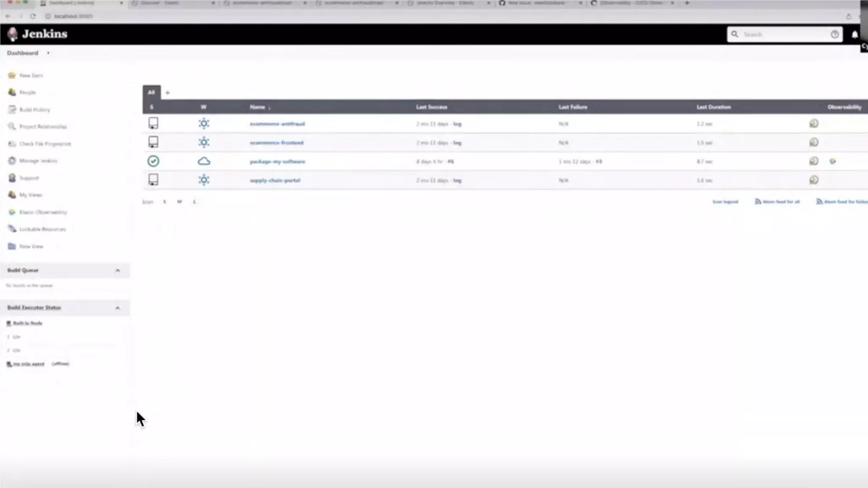
Task: Click success status icon of package-my-software
Action: click(x=153, y=161)
